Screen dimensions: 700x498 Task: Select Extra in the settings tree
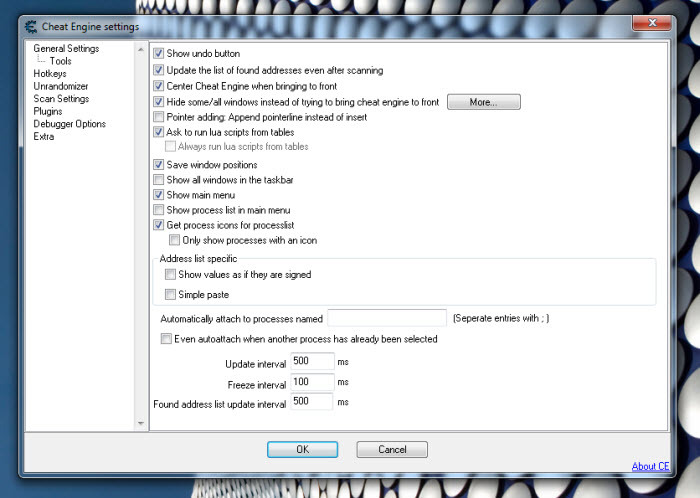coord(43,136)
